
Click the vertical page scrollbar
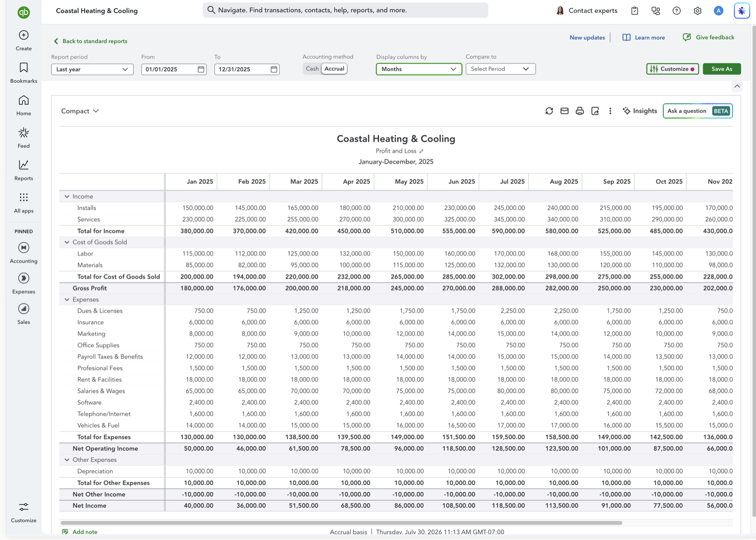point(753,272)
